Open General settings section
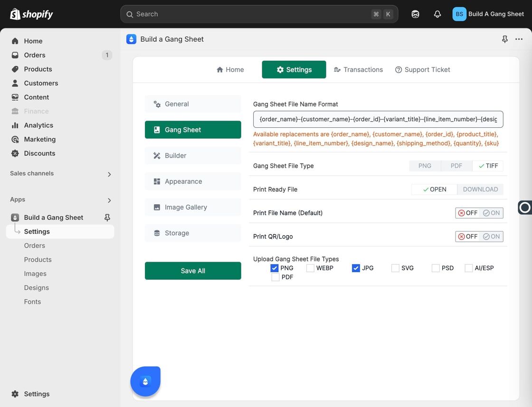This screenshot has width=532, height=407. coord(193,104)
